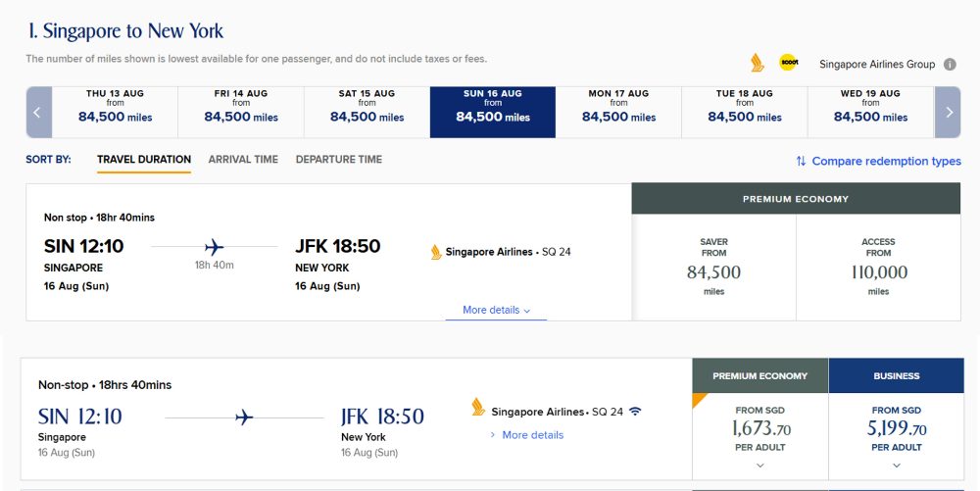This screenshot has width=980, height=491.
Task: Click the Wi-Fi icon beside SQ 24
Action: click(635, 412)
